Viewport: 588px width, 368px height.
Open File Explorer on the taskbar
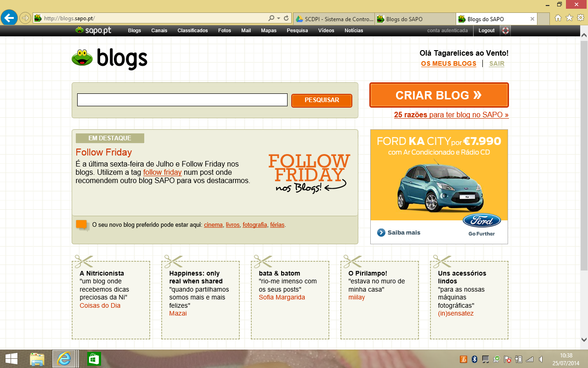[37, 358]
